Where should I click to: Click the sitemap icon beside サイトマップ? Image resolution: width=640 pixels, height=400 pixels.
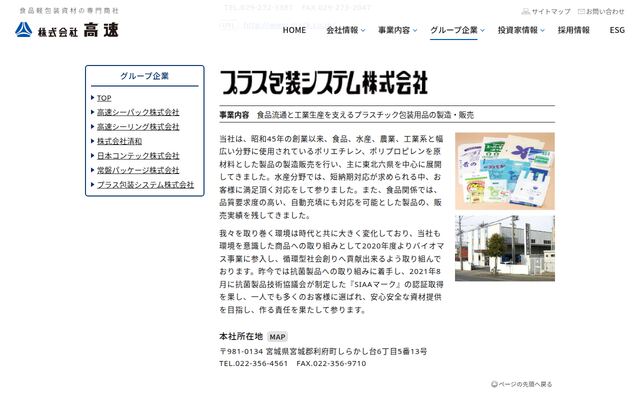coord(526,11)
